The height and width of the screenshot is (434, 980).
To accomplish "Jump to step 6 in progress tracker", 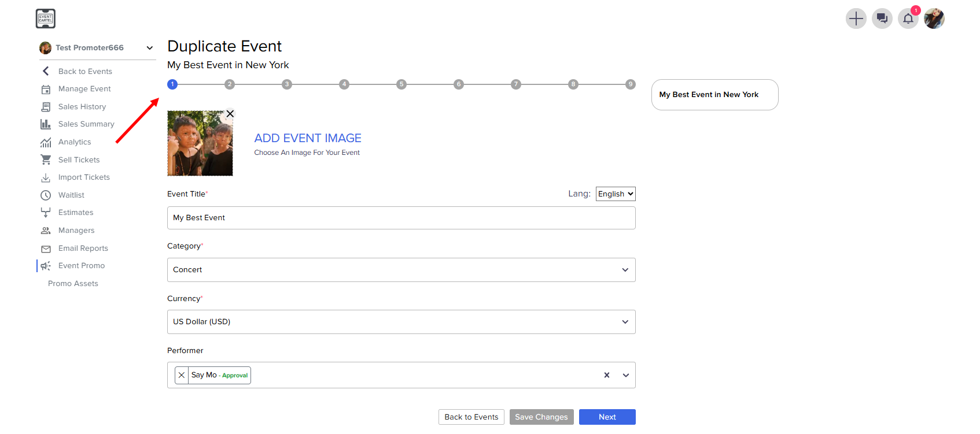I will pos(459,84).
